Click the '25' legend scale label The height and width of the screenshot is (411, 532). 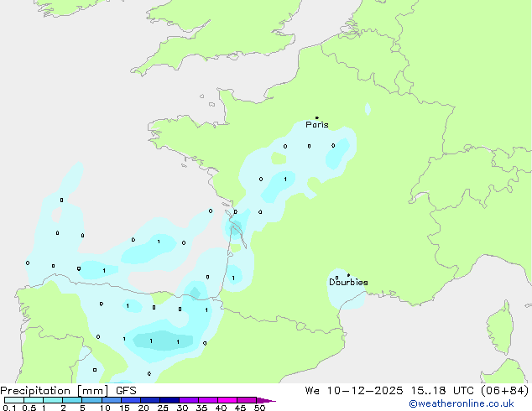click(x=163, y=408)
